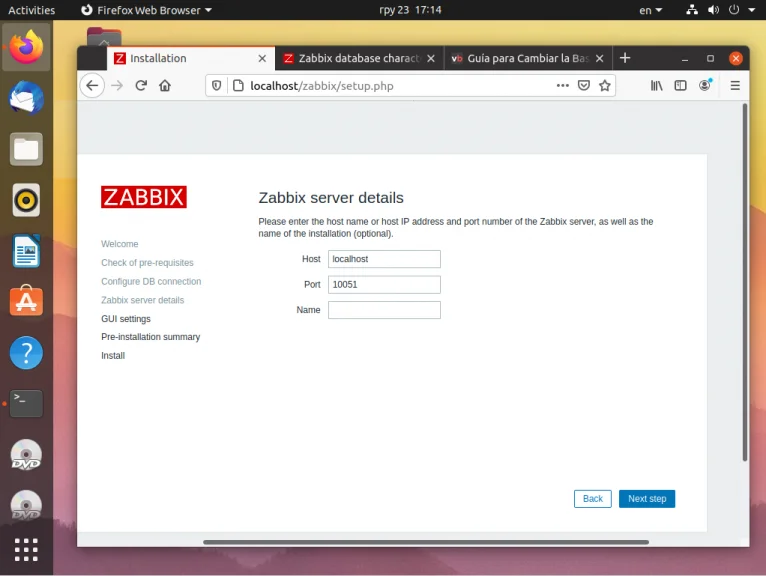
Task: Show site information page icon in URL bar
Action: 238,86
